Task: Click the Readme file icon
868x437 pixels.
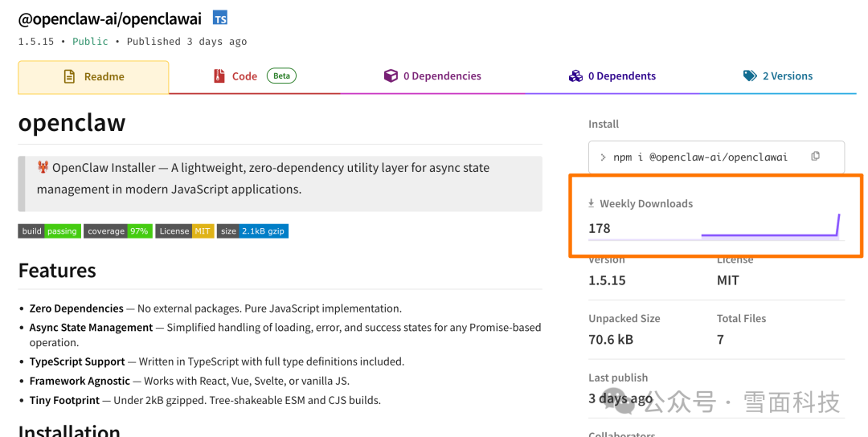Action: [x=69, y=76]
